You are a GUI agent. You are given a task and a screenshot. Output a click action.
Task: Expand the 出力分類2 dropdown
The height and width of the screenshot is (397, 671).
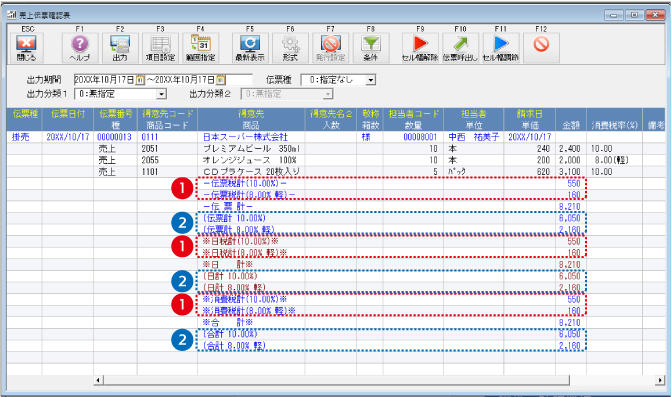(328, 94)
